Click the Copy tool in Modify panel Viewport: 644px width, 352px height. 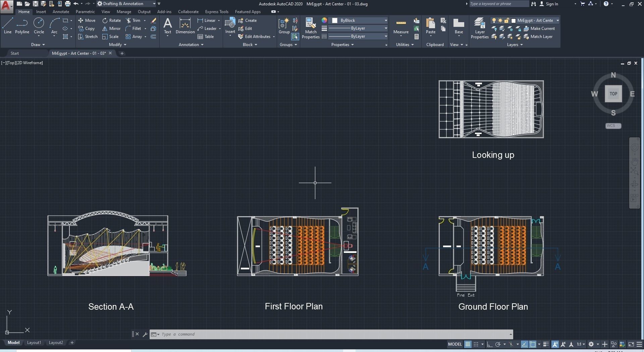[x=86, y=29]
